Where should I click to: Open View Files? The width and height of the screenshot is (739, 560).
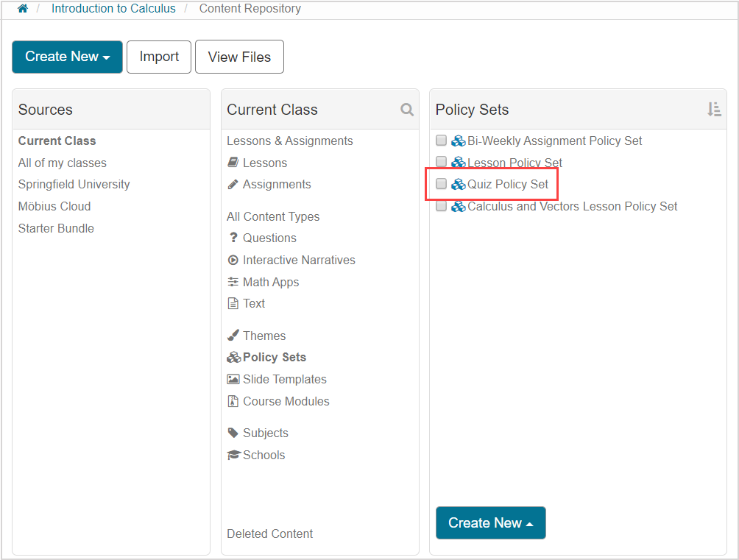point(239,56)
